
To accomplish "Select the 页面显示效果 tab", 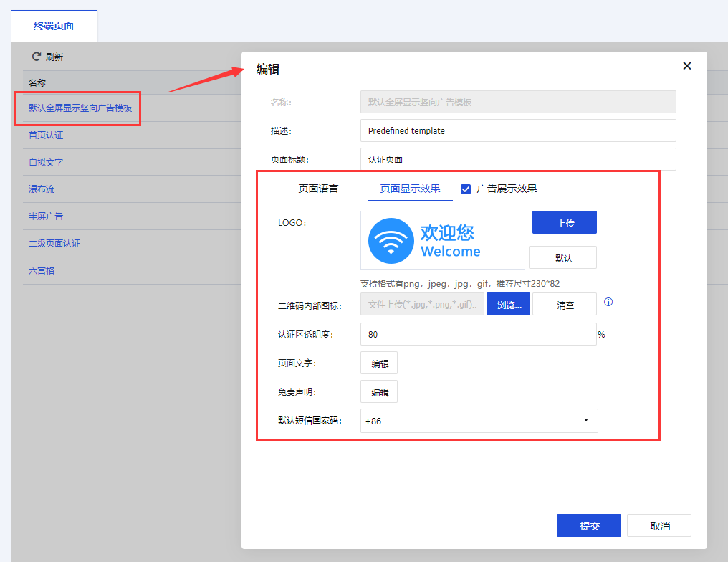I will coord(410,189).
